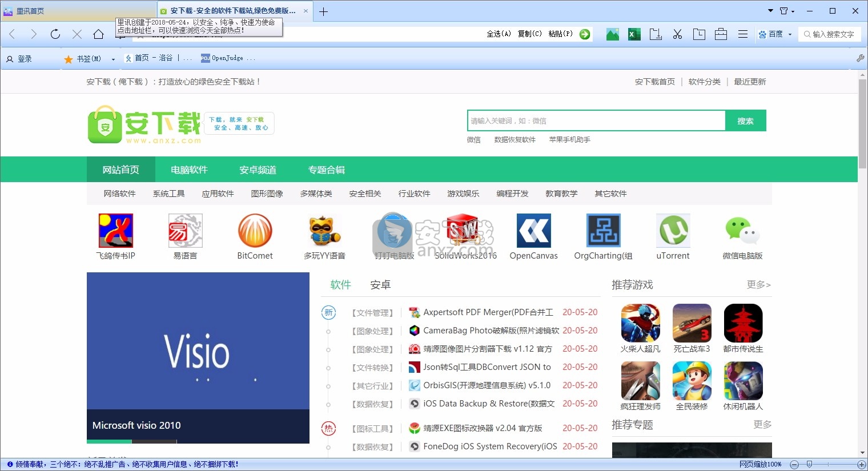Viewport: 868px width, 471px height.
Task: Select the 编程开发 category
Action: click(x=512, y=194)
